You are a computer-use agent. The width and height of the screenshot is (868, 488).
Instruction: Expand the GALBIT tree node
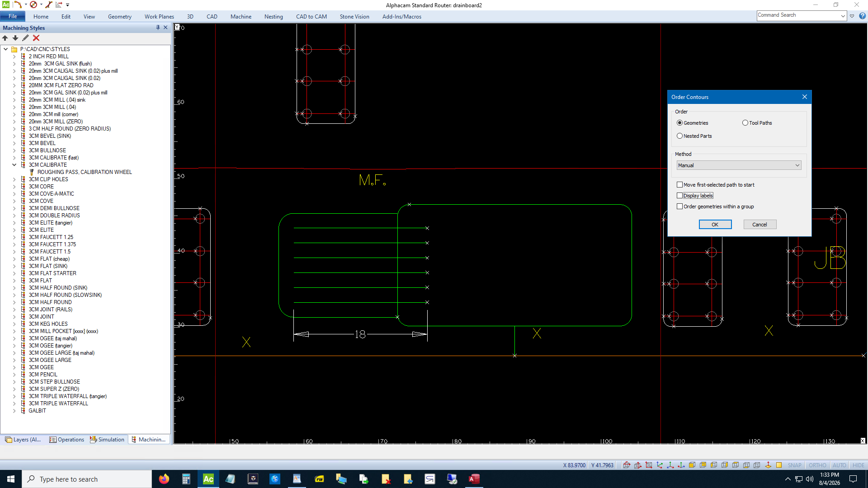14,411
